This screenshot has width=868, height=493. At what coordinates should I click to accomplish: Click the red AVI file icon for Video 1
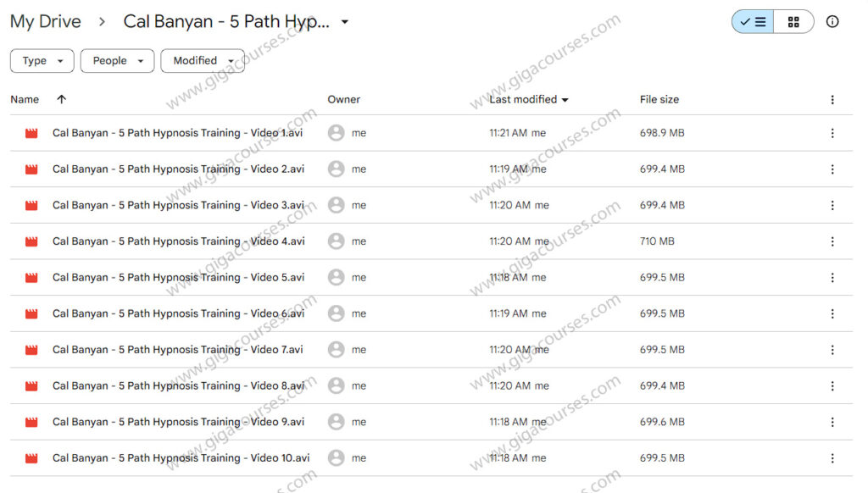(31, 132)
